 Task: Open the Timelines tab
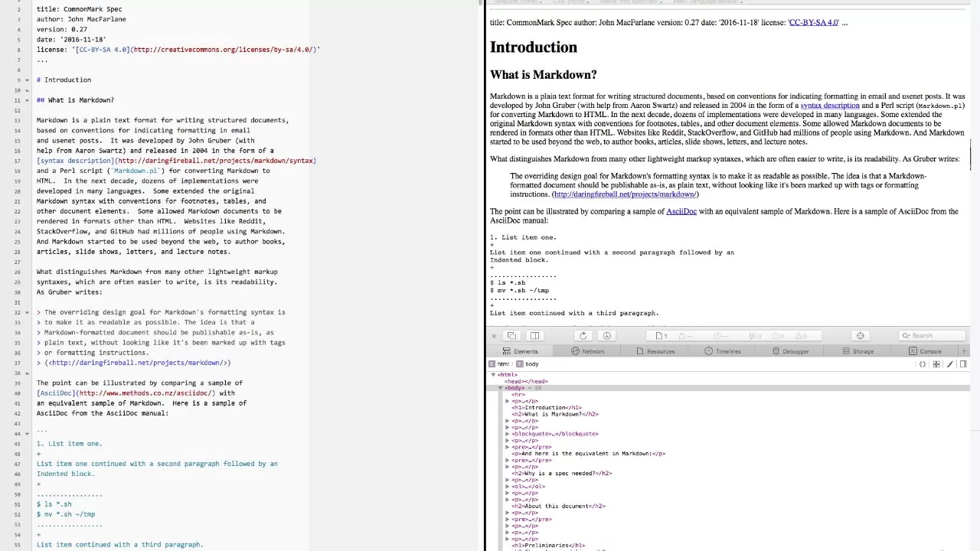click(x=722, y=351)
